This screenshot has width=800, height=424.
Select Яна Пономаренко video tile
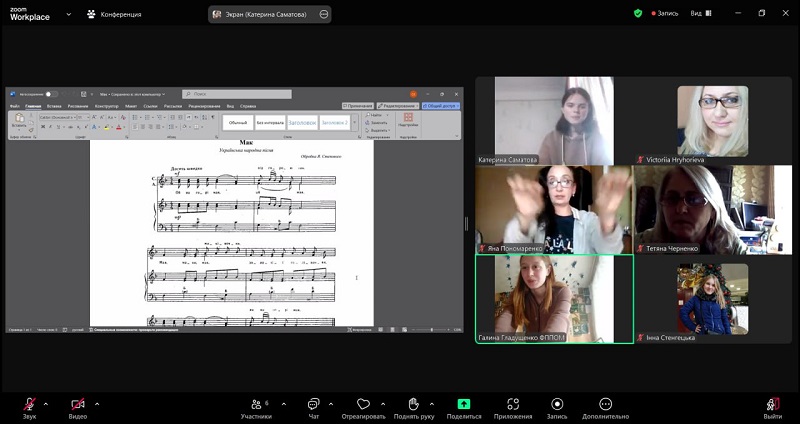pyautogui.click(x=554, y=210)
